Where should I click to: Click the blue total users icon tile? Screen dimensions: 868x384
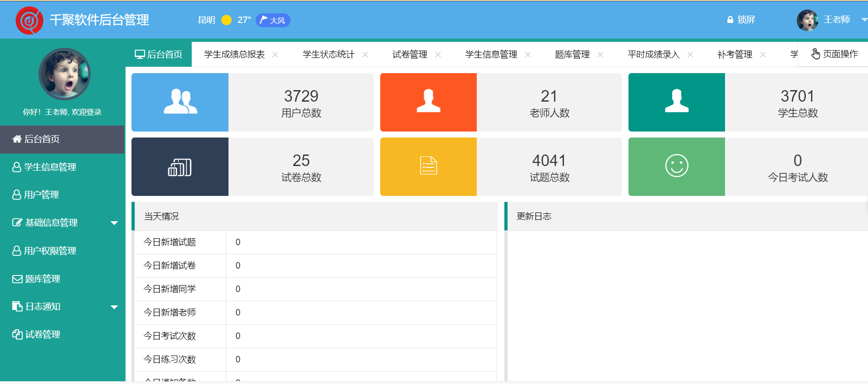point(180,102)
